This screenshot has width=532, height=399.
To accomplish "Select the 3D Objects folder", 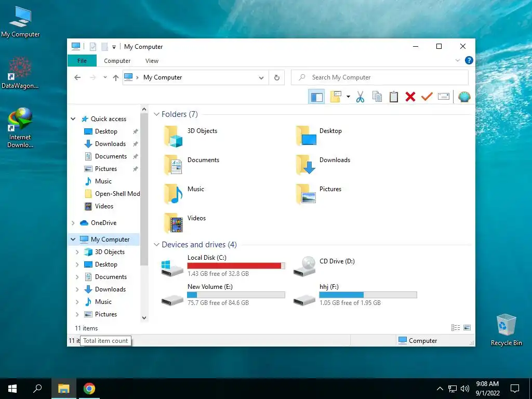I will (191, 136).
